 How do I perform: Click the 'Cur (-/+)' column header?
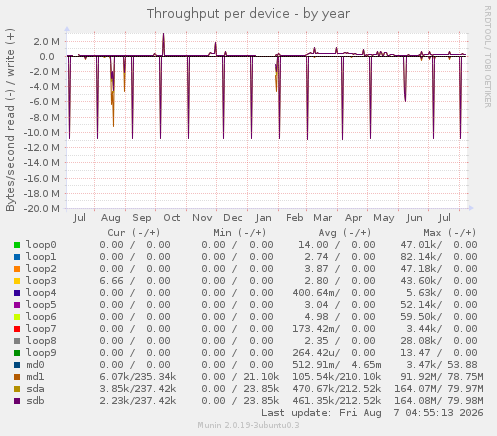coord(134,233)
